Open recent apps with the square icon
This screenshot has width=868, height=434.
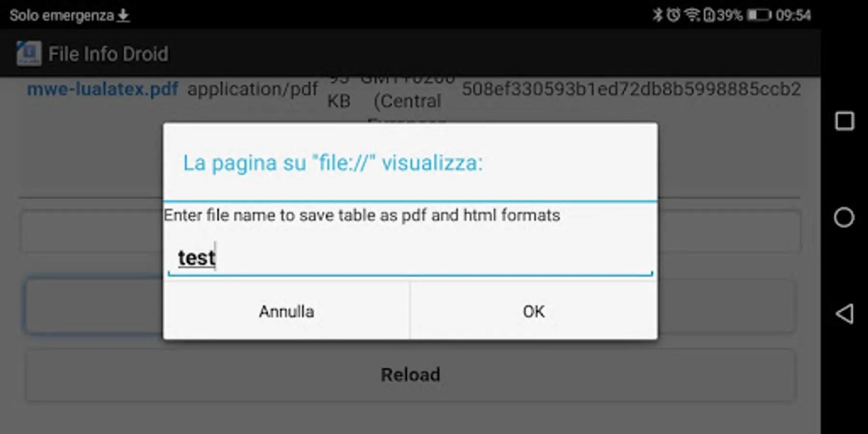pyautogui.click(x=844, y=121)
